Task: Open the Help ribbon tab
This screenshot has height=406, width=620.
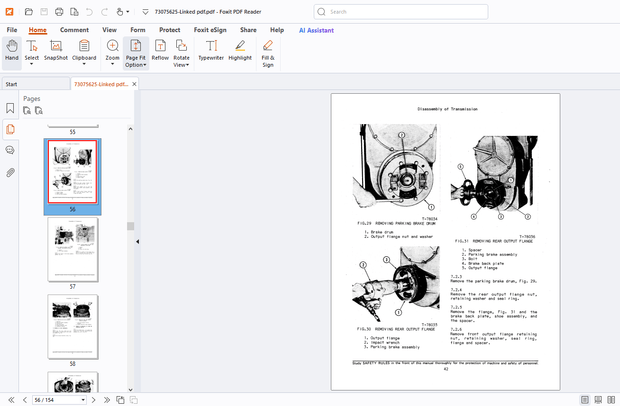Action: (277, 30)
